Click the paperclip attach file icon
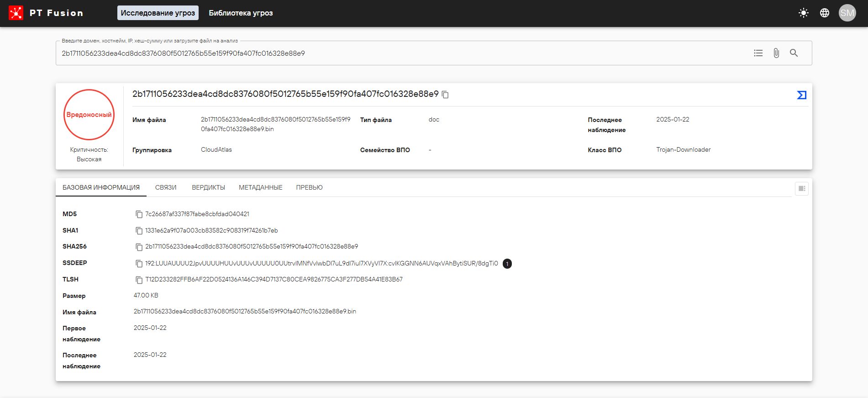The width and height of the screenshot is (868, 398). [x=776, y=53]
